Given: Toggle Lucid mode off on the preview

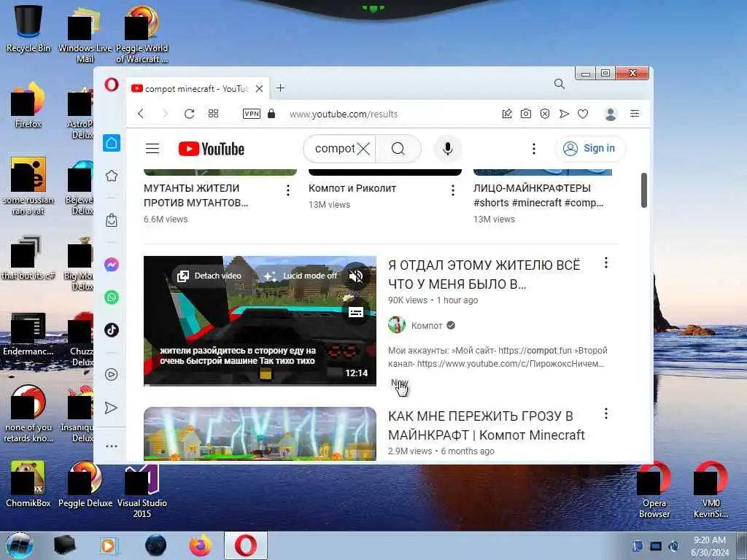Looking at the screenshot, I should [x=301, y=276].
